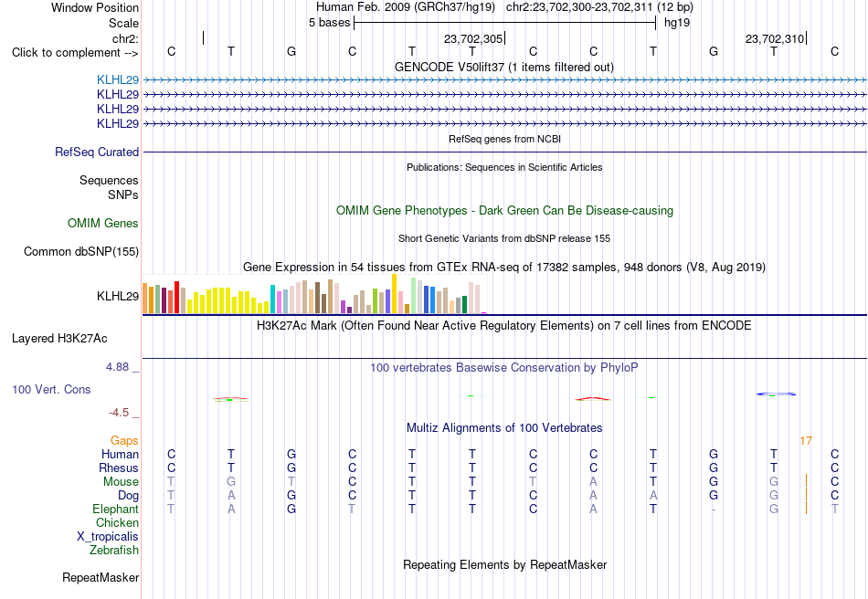Click the Sequences publications label
Screen dimensions: 868x599
point(109,180)
